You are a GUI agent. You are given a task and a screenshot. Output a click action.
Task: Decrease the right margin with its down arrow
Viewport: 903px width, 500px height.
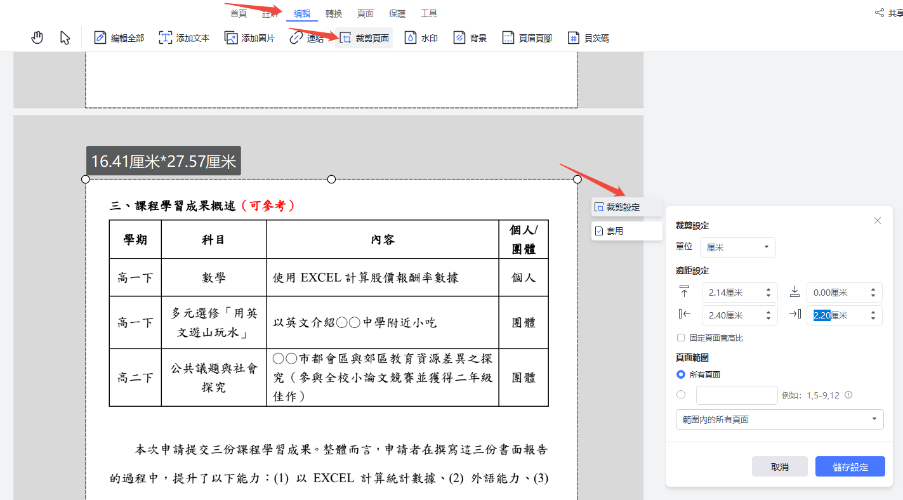click(873, 319)
